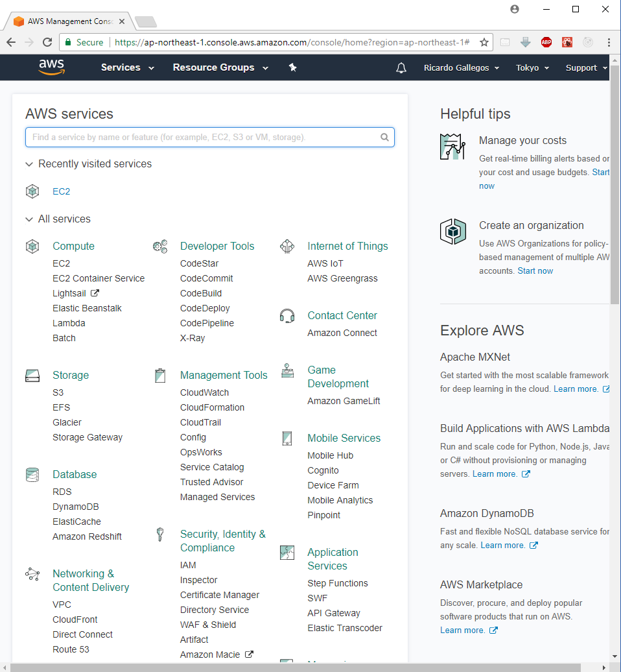The width and height of the screenshot is (621, 672).
Task: Click the Lightsail external link icon
Action: pos(95,293)
